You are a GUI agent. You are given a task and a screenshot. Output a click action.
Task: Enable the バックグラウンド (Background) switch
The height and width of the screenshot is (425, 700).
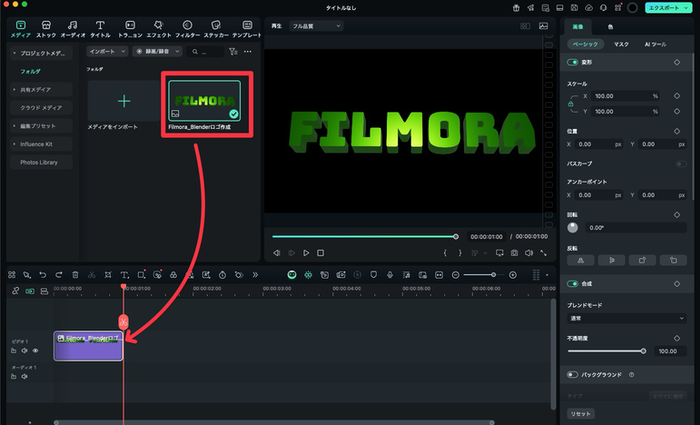click(573, 374)
